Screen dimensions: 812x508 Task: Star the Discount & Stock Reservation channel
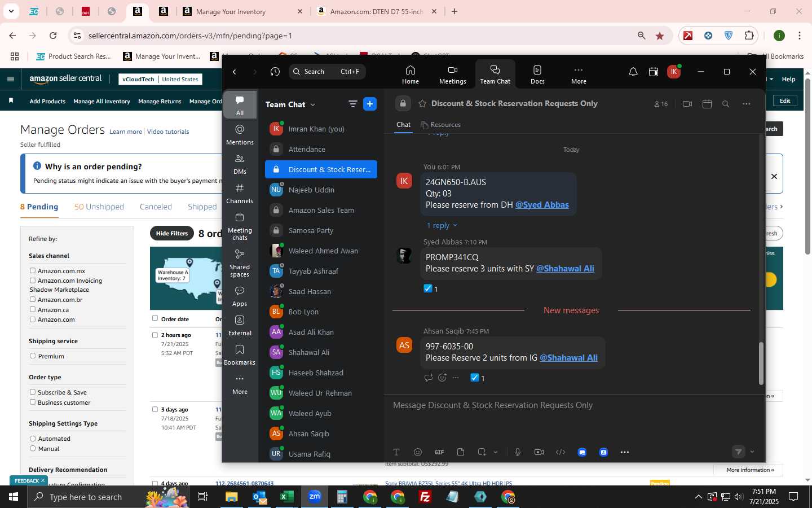[422, 104]
